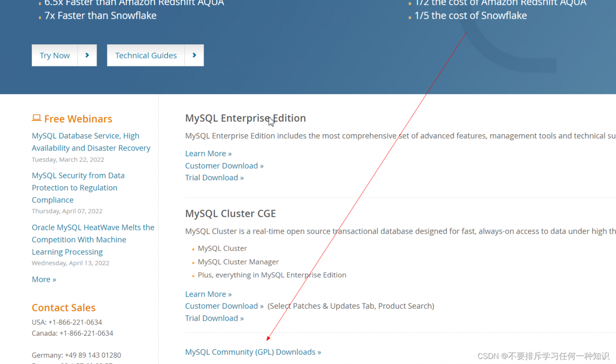Open MySQL Community (GPL) Downloads link
Image resolution: width=616 pixels, height=364 pixels.
(253, 352)
